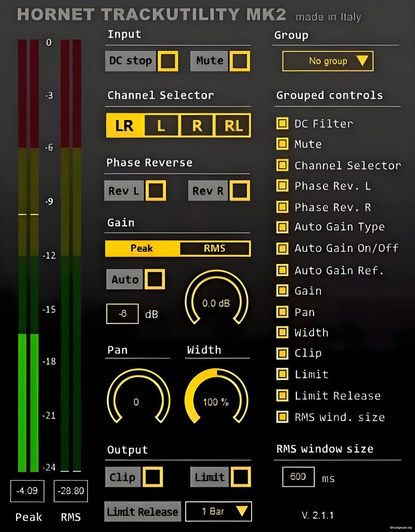Toggle Clip grouped control checkbox
Viewport: 415px width, 532px height.
282,353
